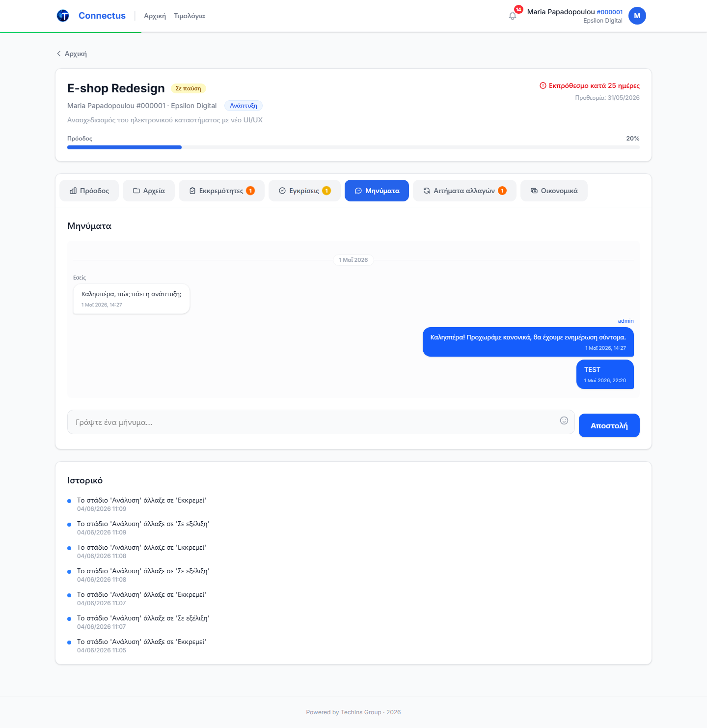Click the Connectus brand name link
This screenshot has height=728, width=707.
pos(102,16)
